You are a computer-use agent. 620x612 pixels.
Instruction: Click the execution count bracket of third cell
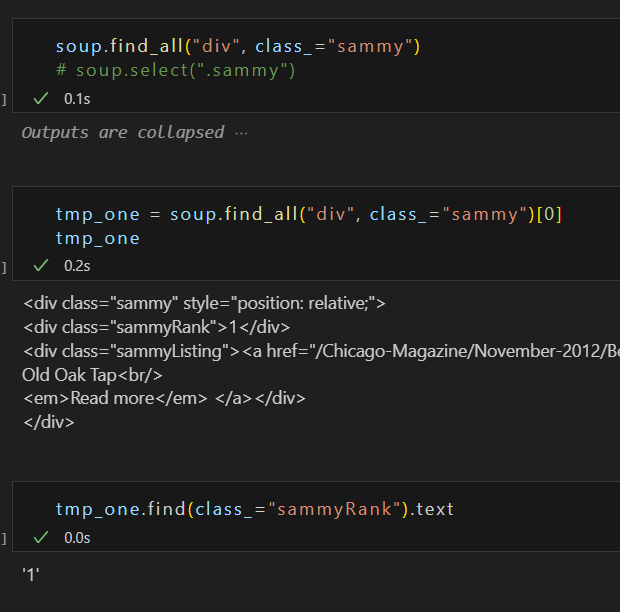click(x=4, y=538)
